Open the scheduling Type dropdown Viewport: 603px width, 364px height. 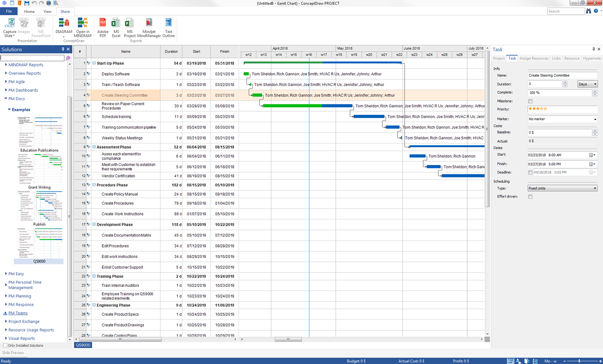[x=562, y=188]
